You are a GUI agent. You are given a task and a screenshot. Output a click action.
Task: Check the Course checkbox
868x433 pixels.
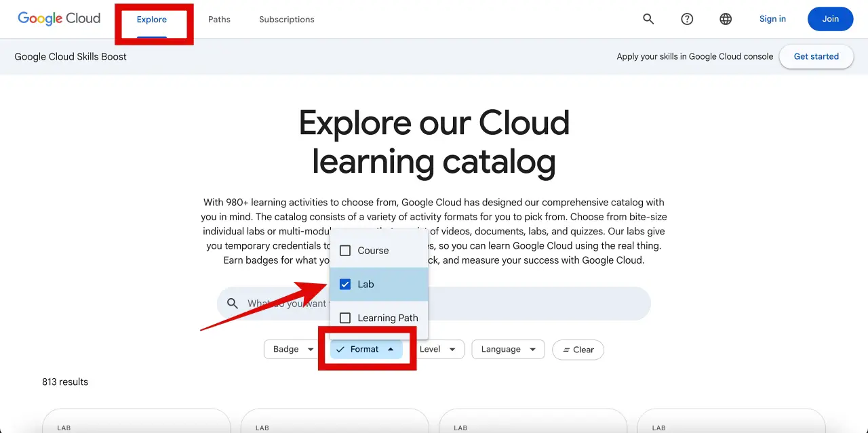click(x=345, y=251)
